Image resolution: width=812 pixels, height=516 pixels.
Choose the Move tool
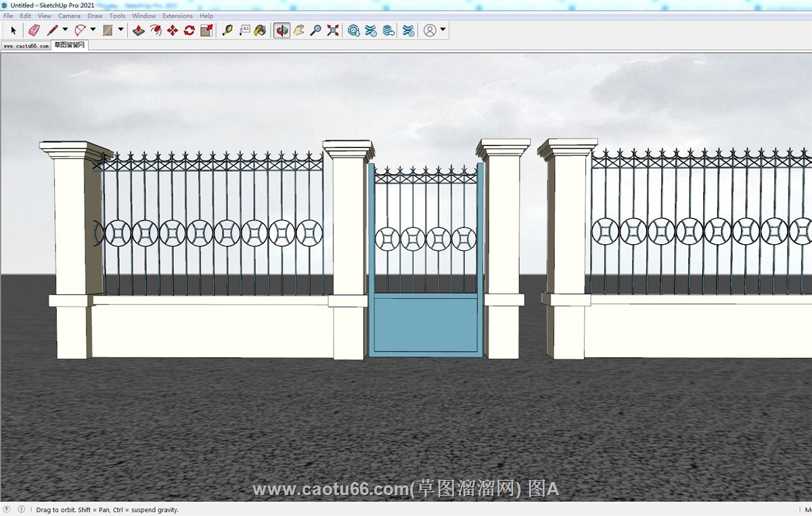tap(173, 30)
